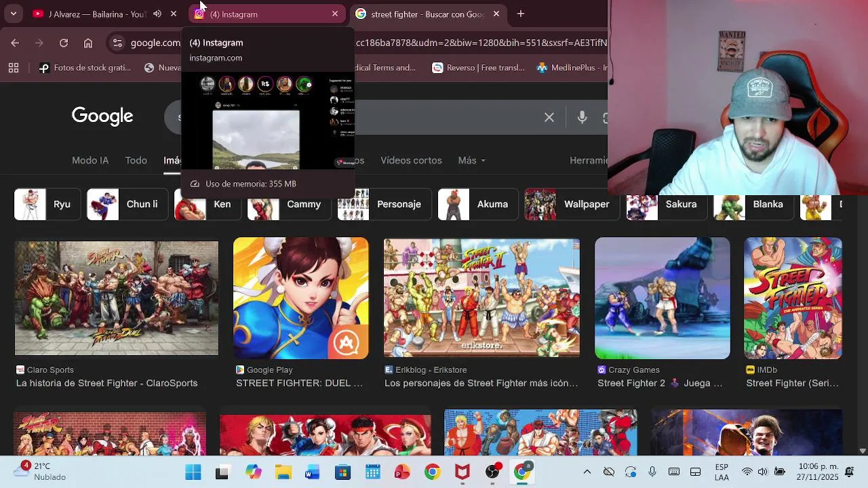The image size is (868, 488).
Task: Filter images by Akuma chip
Action: (x=477, y=204)
